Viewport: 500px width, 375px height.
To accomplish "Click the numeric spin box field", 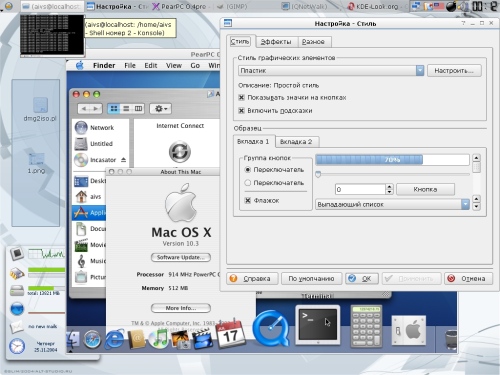I will click(x=360, y=189).
